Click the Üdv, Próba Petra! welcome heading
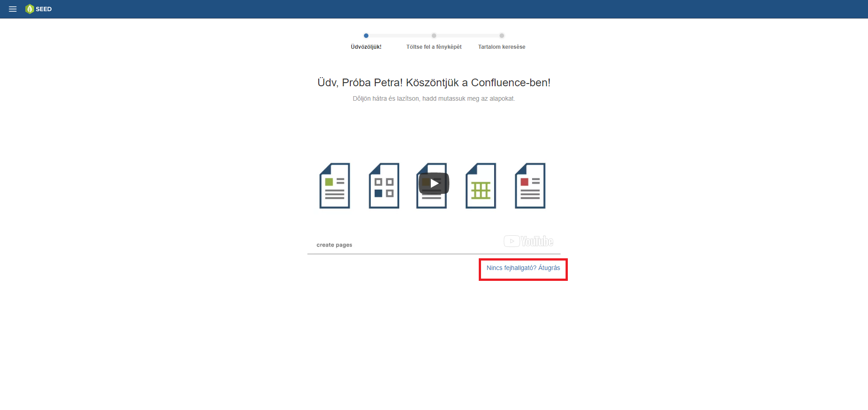 (x=434, y=83)
